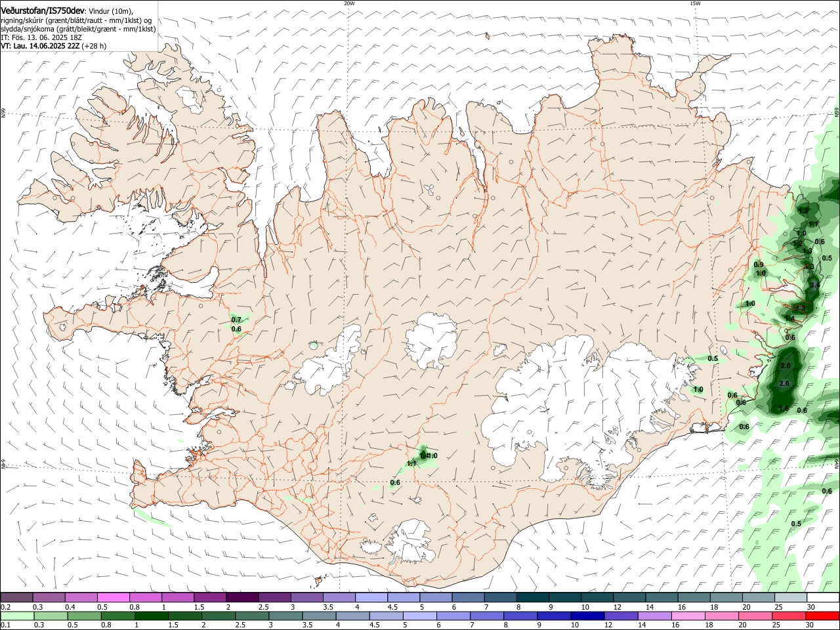Click the '20W' longitude label
This screenshot has height=630, width=840.
point(349,3)
